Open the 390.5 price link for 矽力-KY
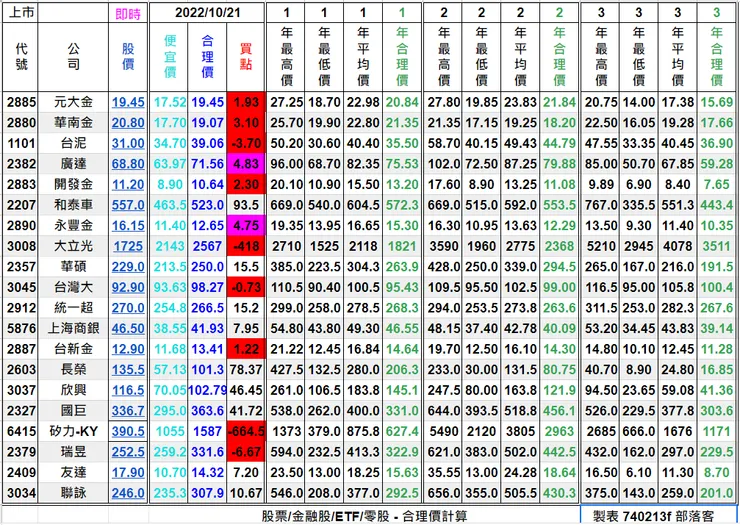The image size is (740, 525). pyautogui.click(x=128, y=432)
